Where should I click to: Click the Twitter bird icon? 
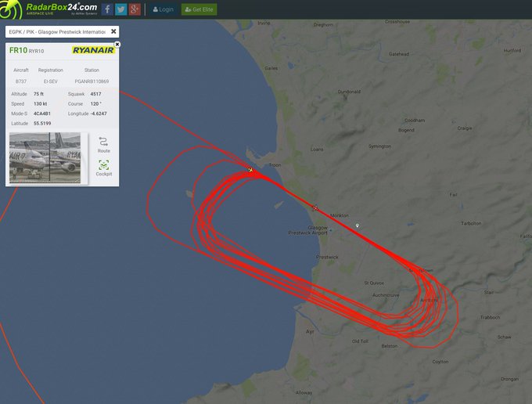[x=120, y=9]
